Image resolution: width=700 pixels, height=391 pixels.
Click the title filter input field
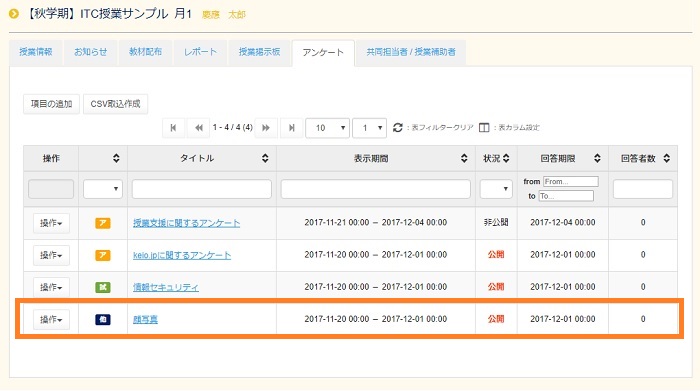(202, 189)
